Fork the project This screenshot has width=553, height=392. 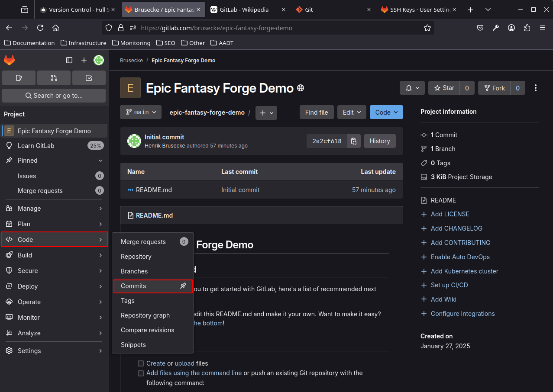coord(494,88)
